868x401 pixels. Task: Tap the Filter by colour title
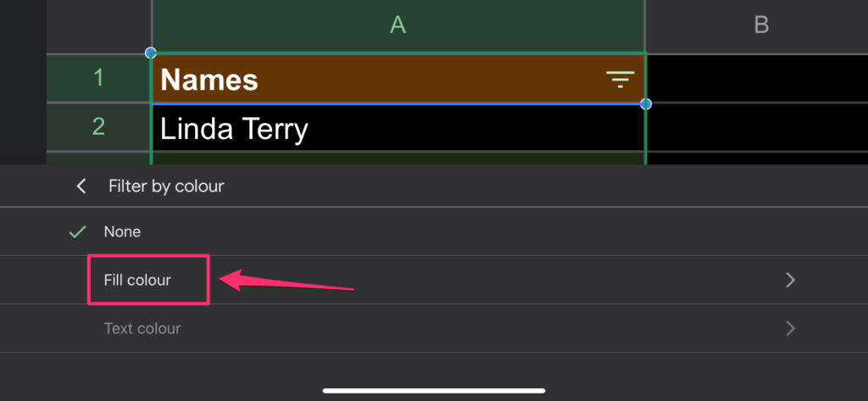(166, 187)
